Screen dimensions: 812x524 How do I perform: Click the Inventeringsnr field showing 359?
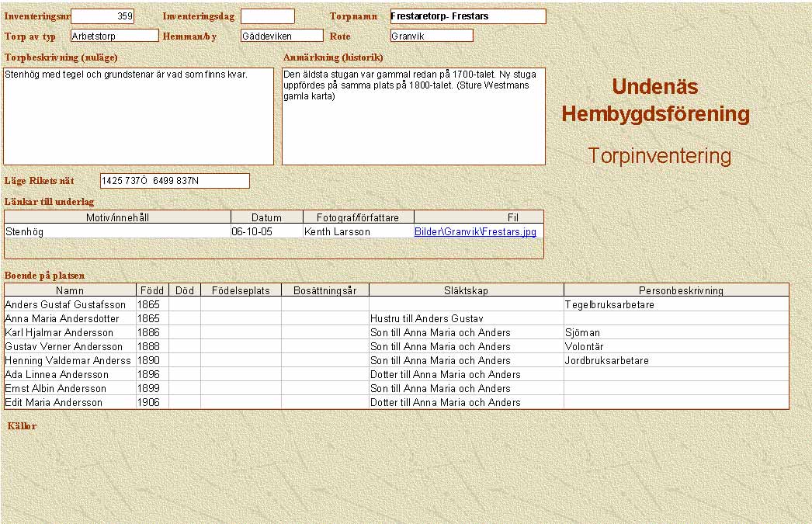102,16
